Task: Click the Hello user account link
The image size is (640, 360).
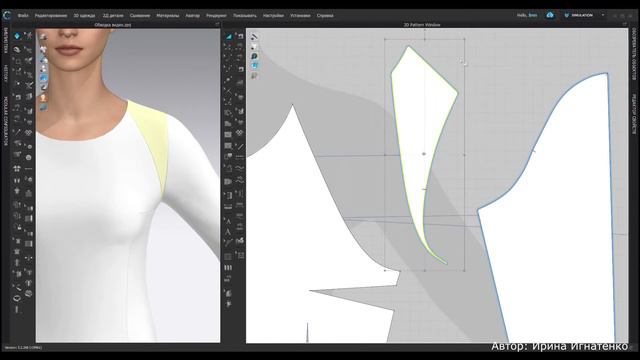Action: tap(527, 15)
